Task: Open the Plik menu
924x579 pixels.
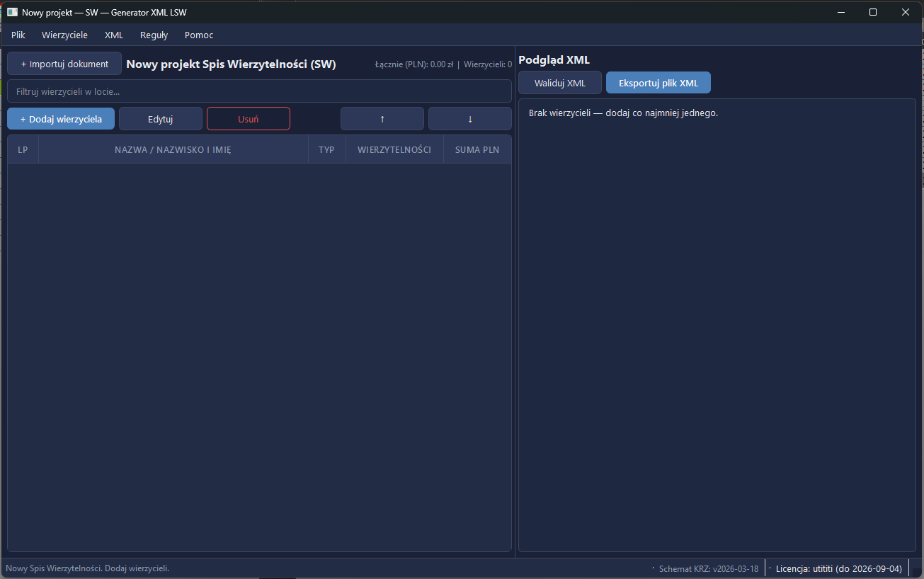Action: [18, 35]
